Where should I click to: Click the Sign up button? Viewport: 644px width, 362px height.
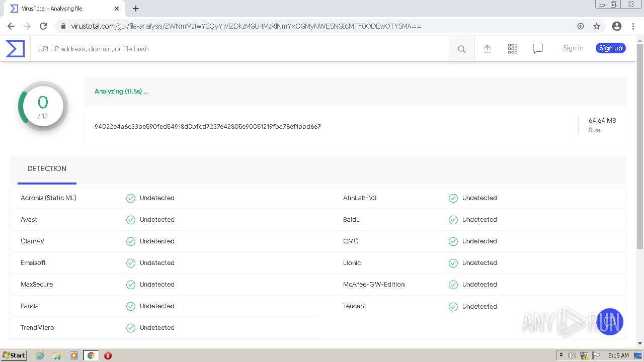click(x=611, y=48)
